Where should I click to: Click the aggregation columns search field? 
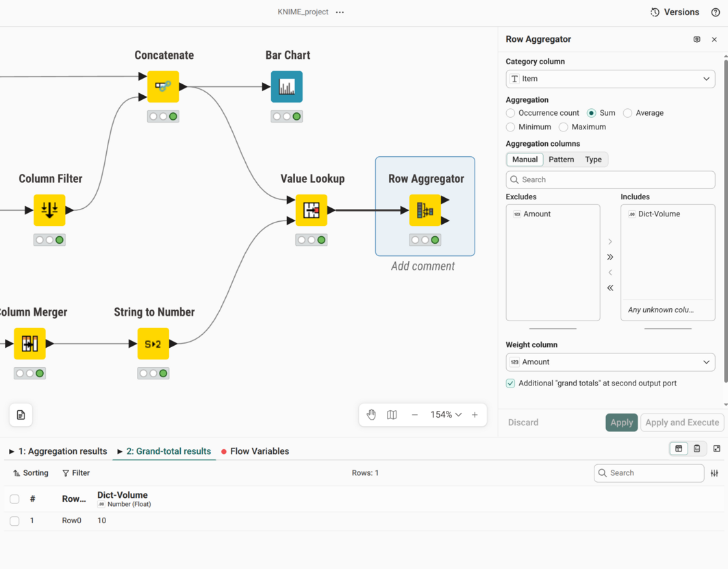[x=610, y=179]
